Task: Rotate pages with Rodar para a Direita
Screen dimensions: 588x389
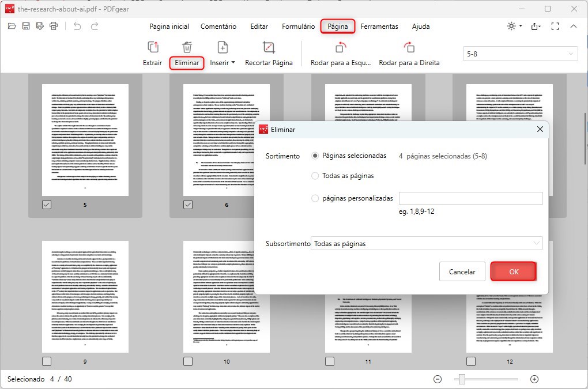Action: coord(409,54)
